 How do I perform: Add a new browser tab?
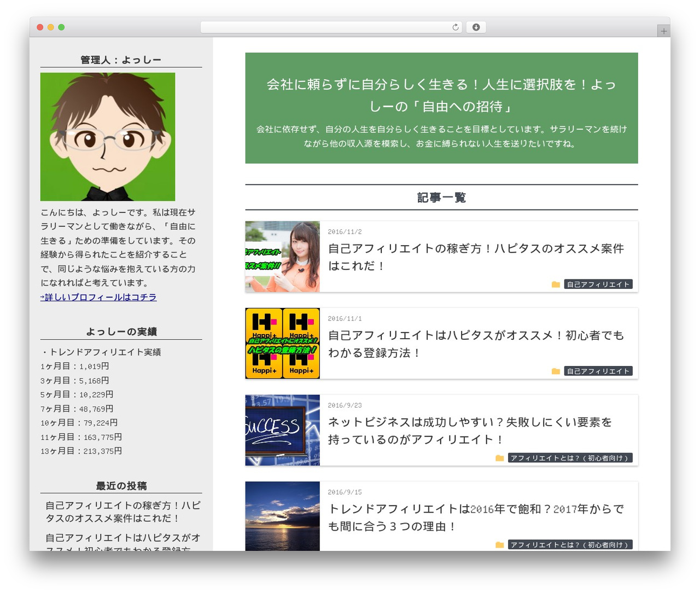coord(664,31)
